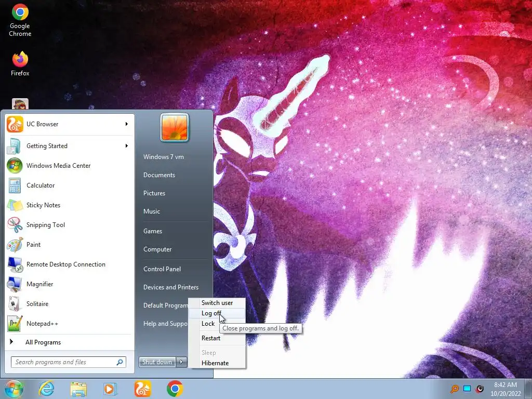Screen dimensions: 532x399
Task: Click the Sticky Notes label
Action: pyautogui.click(x=44, y=205)
